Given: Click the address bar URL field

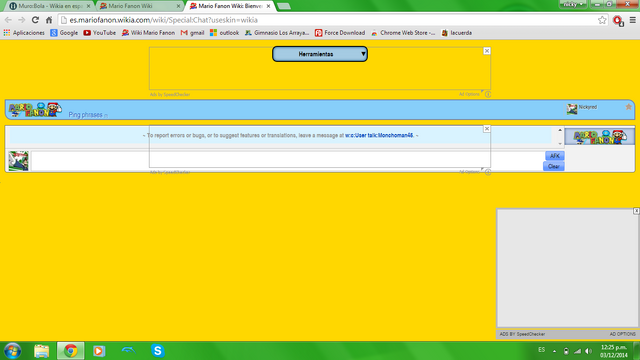Looking at the screenshot, I should click(x=327, y=20).
